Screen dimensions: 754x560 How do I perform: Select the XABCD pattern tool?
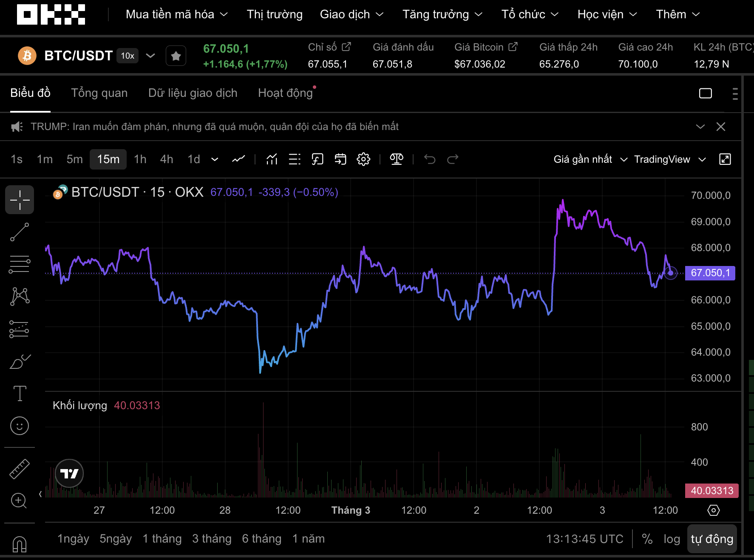(x=20, y=297)
